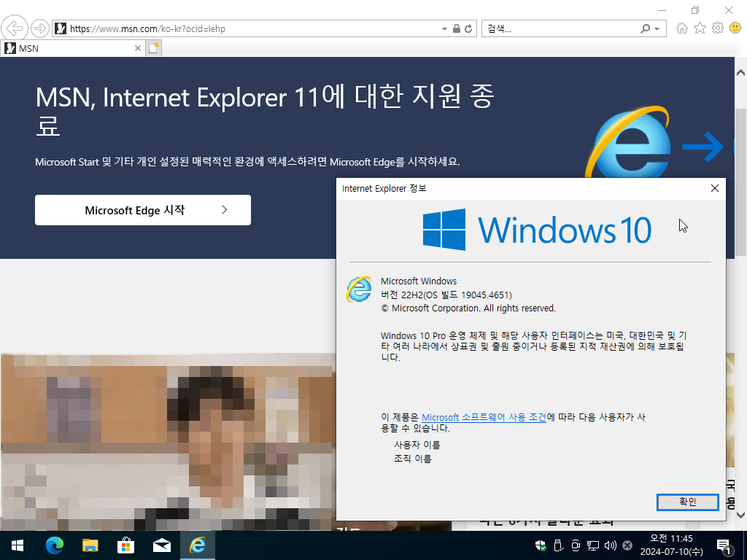Open Microsoft Store from the taskbar
Image resolution: width=747 pixels, height=560 pixels.
[x=125, y=545]
